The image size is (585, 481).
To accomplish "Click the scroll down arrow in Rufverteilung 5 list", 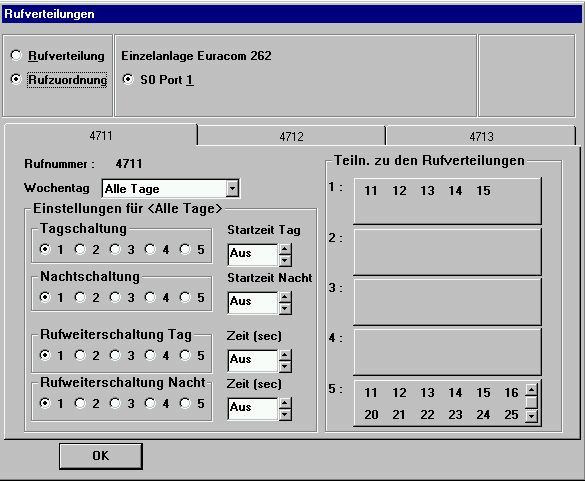I will coord(531,415).
